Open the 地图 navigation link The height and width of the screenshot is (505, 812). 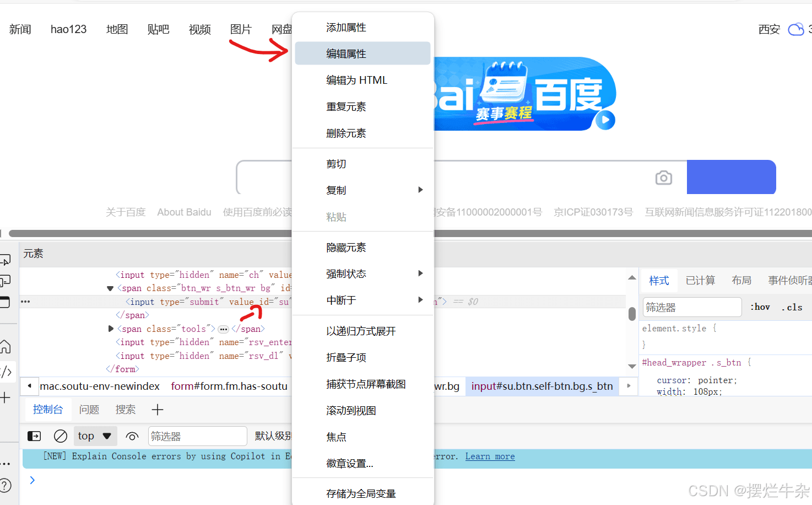click(x=117, y=29)
